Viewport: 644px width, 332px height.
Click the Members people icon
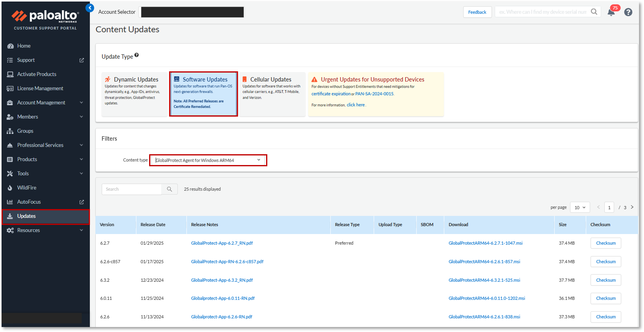click(x=10, y=117)
